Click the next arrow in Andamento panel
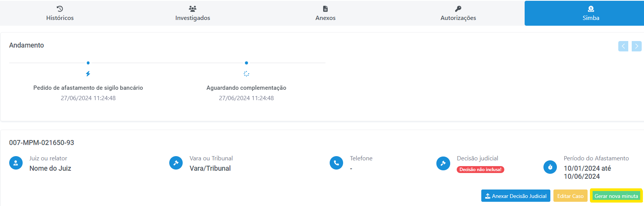The width and height of the screenshot is (644, 206). 637,46
